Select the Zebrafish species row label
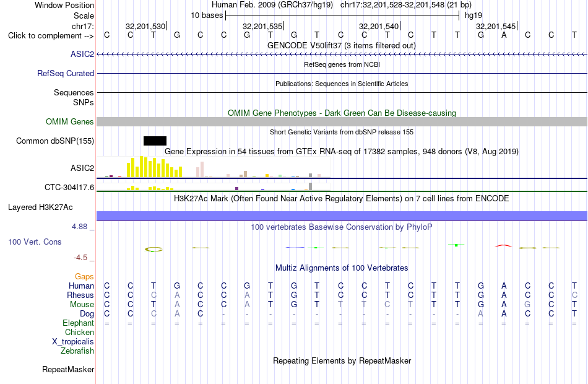The image size is (588, 384). click(77, 351)
